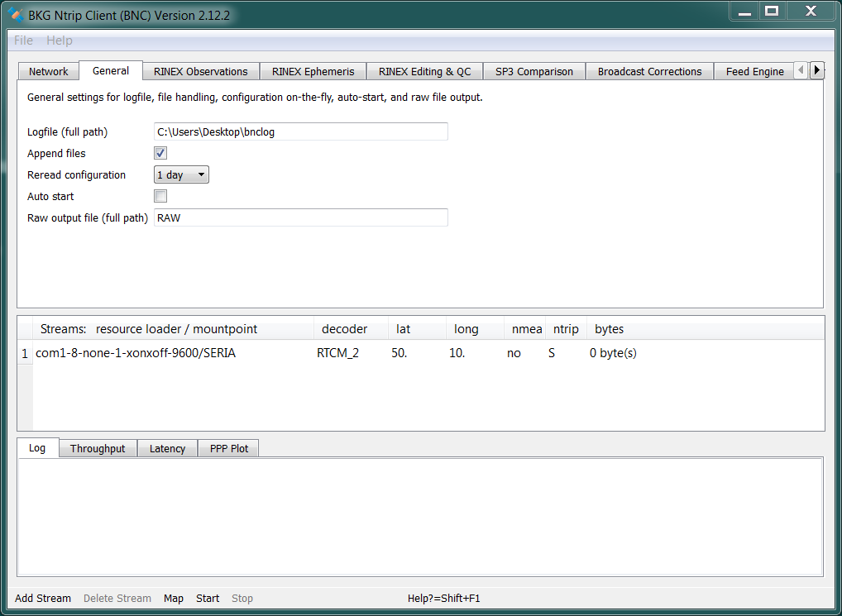Click Start to begin streaming
This screenshot has height=616, width=842.
pyautogui.click(x=208, y=599)
